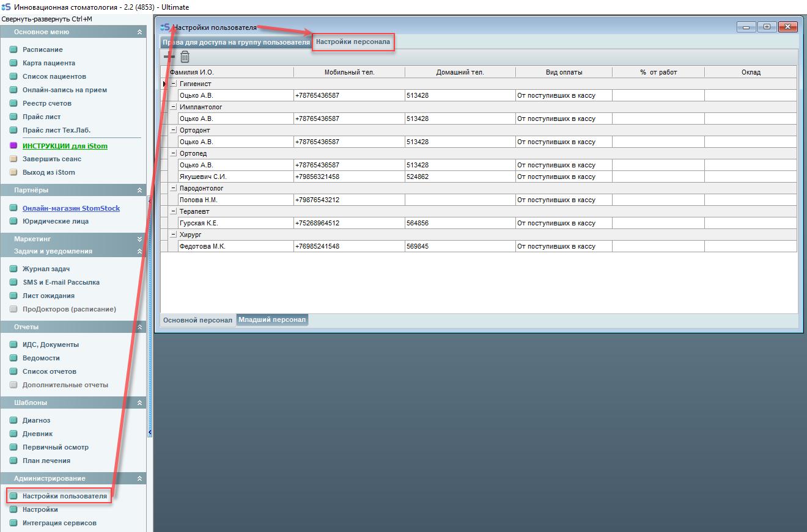Click the Завершить сеанс icon
The width and height of the screenshot is (807, 532).
point(13,159)
